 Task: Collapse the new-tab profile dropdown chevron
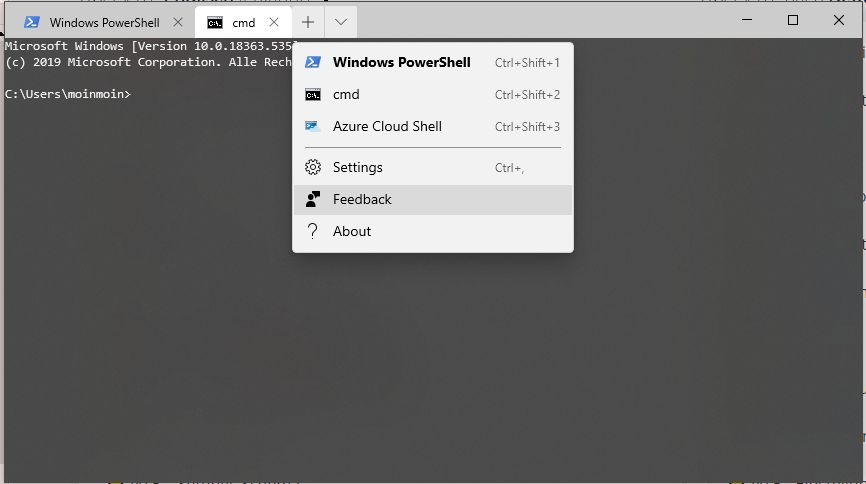click(x=341, y=22)
